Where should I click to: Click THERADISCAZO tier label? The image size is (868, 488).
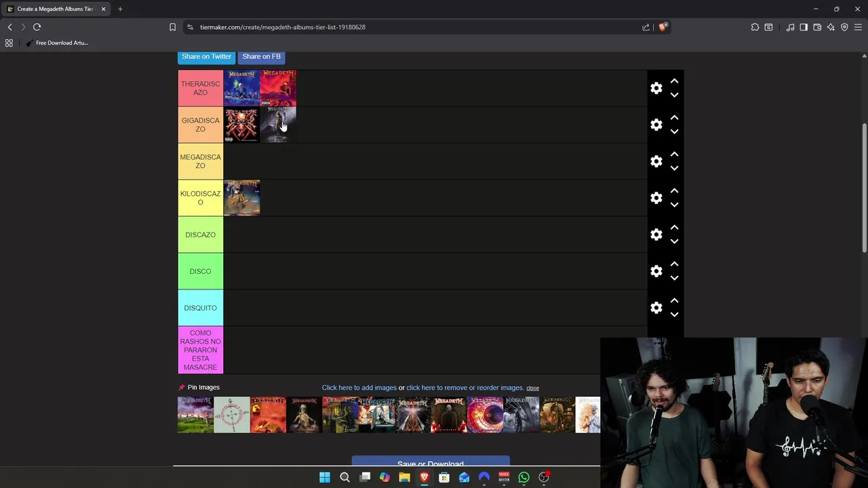click(x=201, y=88)
